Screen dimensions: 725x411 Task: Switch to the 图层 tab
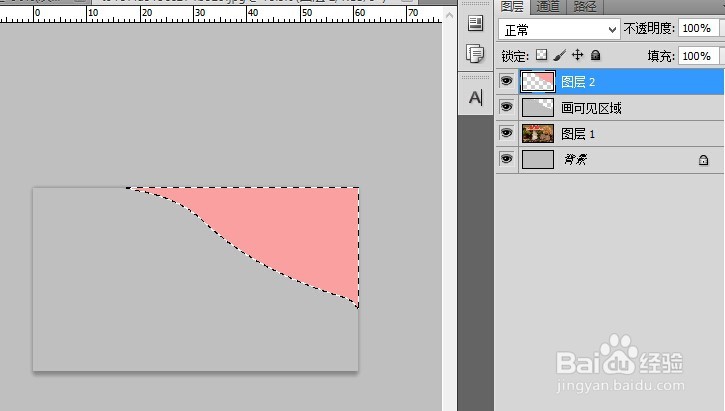[x=512, y=6]
